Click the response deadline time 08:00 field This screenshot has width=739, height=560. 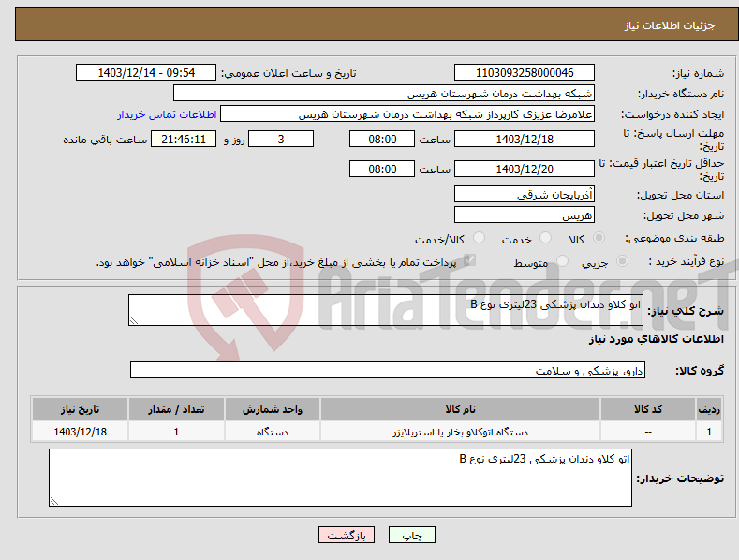382,139
